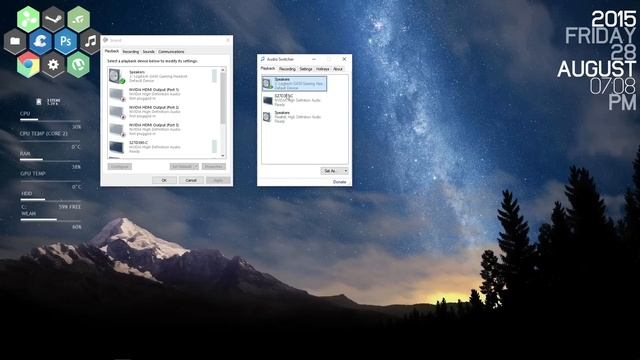Open the green three-dot hexagon launcher icon
The height and width of the screenshot is (360, 640).
click(x=28, y=19)
